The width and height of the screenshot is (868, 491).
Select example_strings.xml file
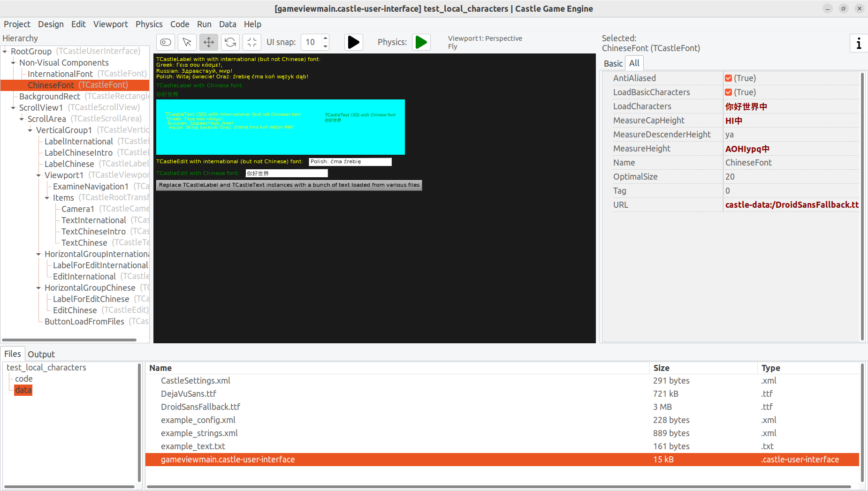(199, 433)
